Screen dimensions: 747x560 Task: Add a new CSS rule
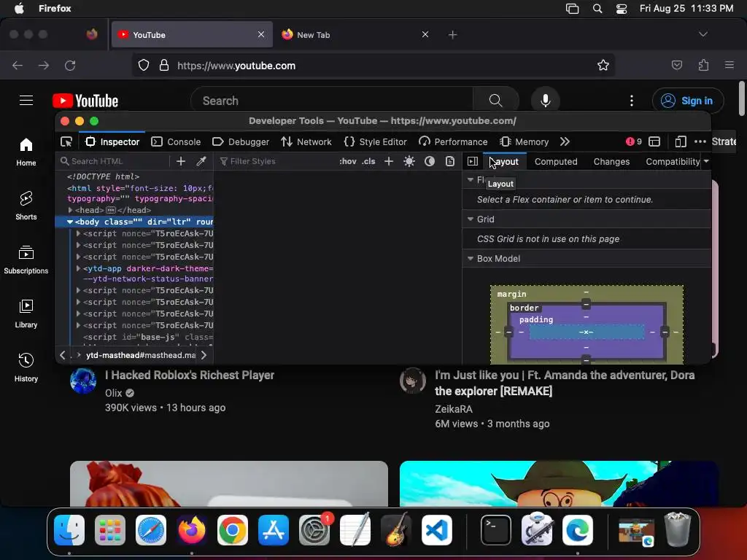389,161
